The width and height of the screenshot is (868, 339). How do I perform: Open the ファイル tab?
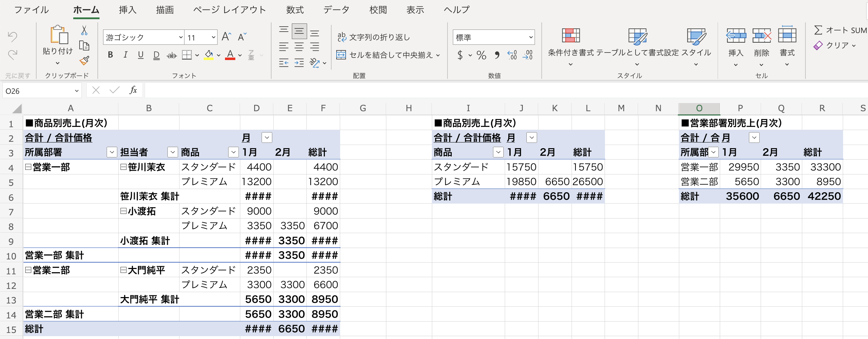pyautogui.click(x=31, y=10)
